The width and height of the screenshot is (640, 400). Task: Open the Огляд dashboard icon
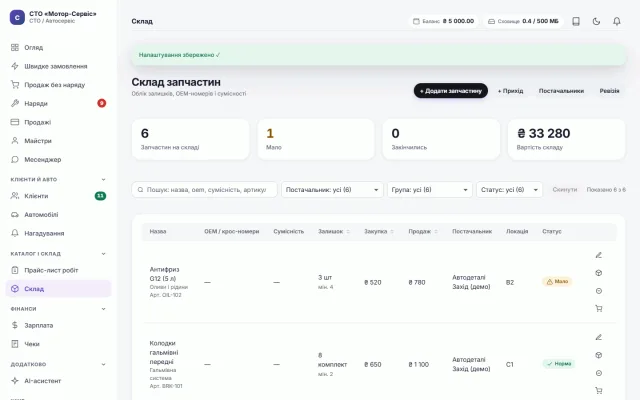coord(15,47)
